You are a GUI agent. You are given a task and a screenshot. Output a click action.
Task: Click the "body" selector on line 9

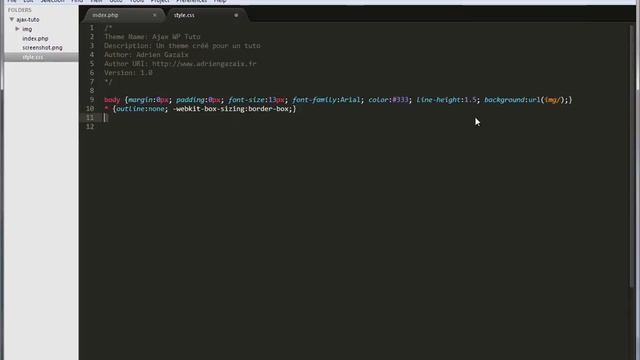(x=112, y=100)
